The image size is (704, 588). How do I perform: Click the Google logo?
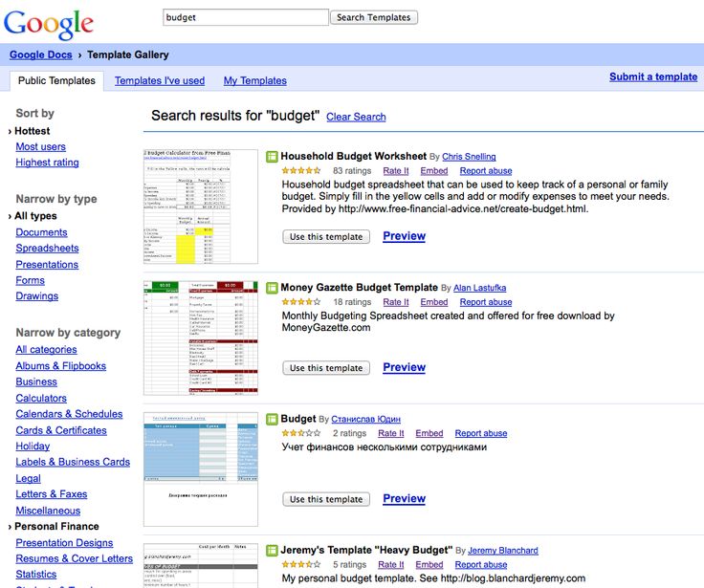(x=49, y=23)
